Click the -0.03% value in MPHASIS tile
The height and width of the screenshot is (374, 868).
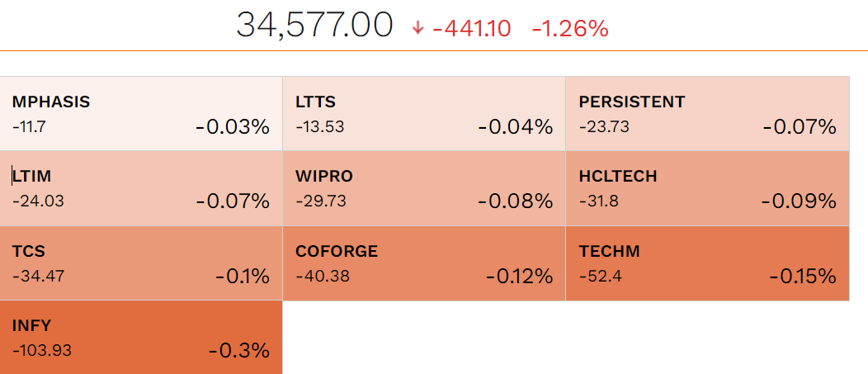pyautogui.click(x=233, y=127)
